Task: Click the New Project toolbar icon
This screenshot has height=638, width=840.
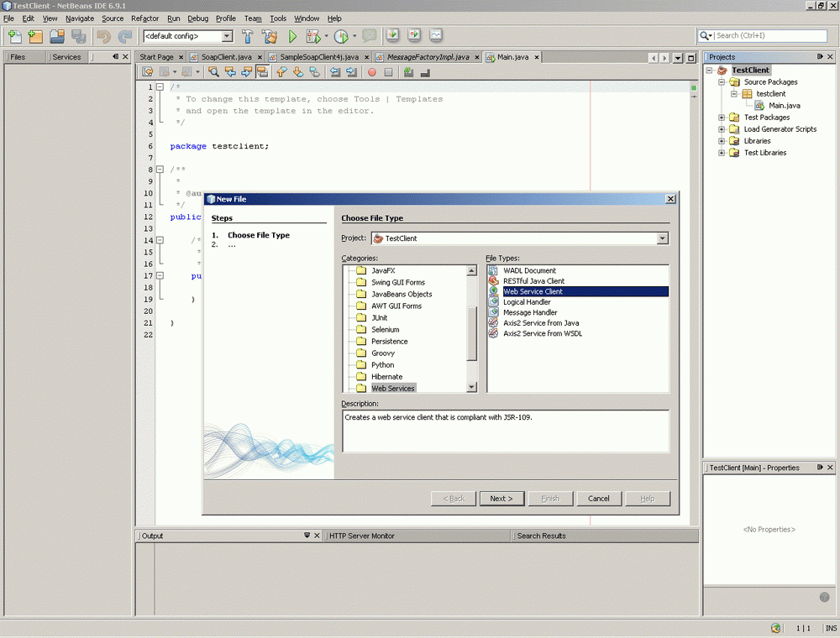Action: click(x=35, y=36)
